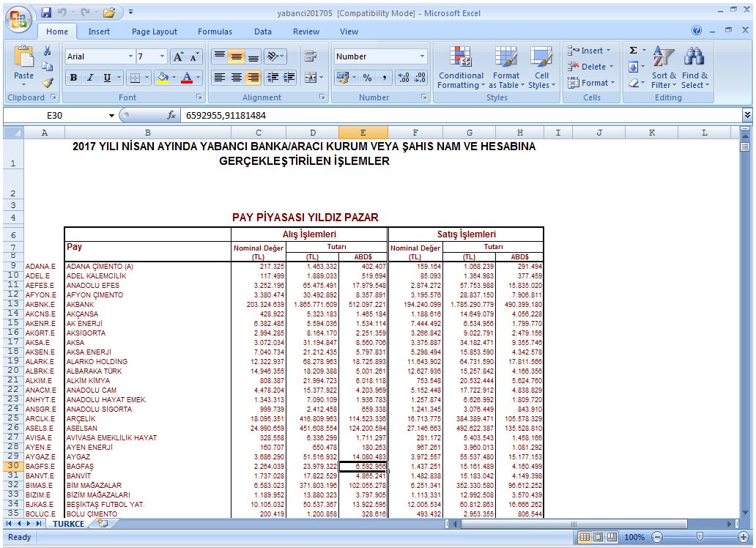The height and width of the screenshot is (548, 756).
Task: Click the Office button logo
Action: (x=19, y=21)
